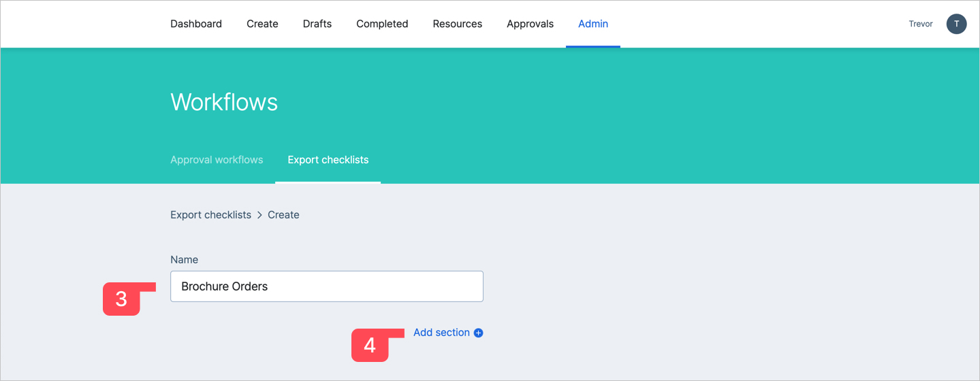Viewport: 980px width, 381px height.
Task: View the Completed items
Action: click(x=382, y=24)
